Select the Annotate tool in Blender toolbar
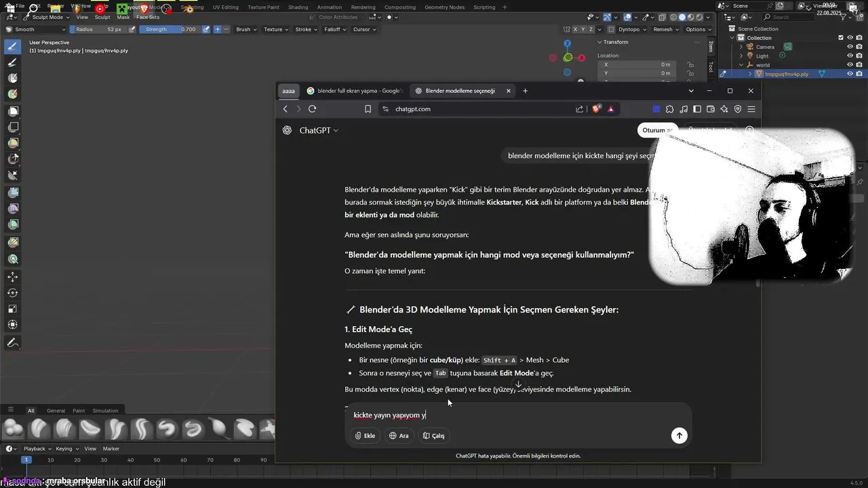 12,343
